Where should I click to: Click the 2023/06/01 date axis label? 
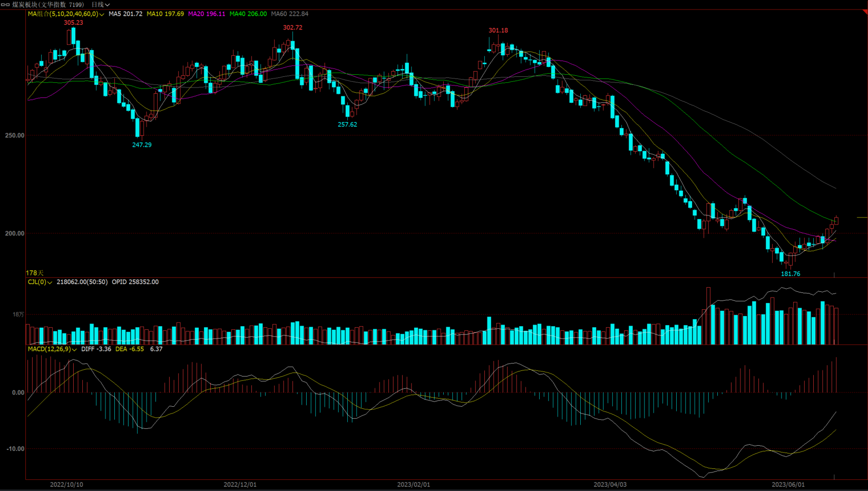(788, 485)
